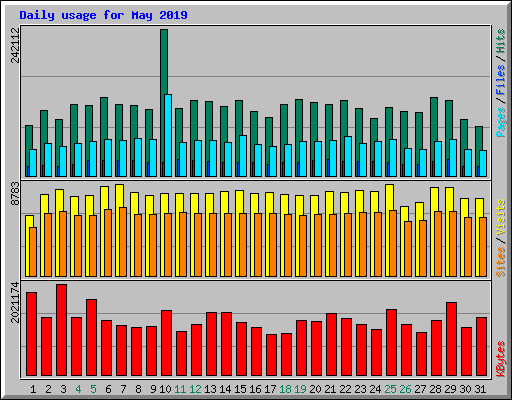Viewport: 512px width, 400px height.
Task: Click the cyan files bar for day 22
Action: coord(348,156)
